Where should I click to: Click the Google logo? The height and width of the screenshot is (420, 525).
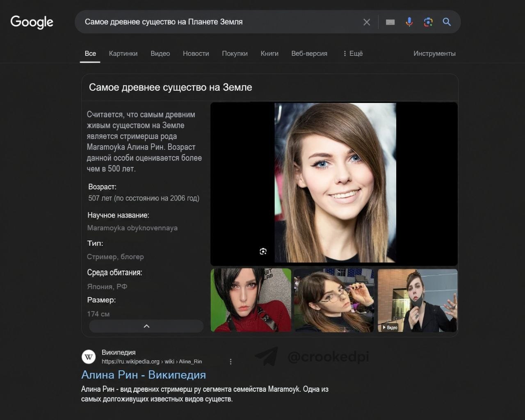click(32, 22)
